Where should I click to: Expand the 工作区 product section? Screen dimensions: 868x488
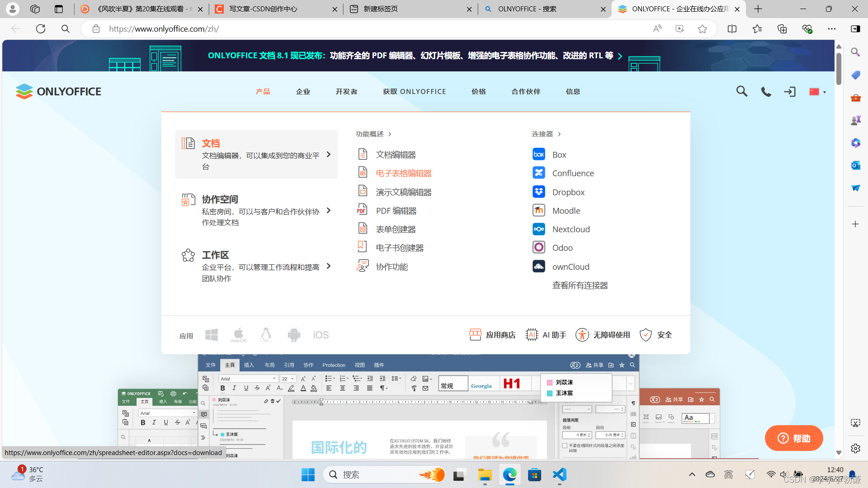coord(256,266)
